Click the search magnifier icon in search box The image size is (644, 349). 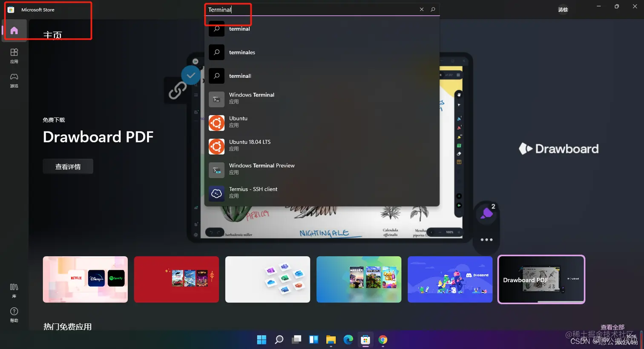click(x=433, y=9)
